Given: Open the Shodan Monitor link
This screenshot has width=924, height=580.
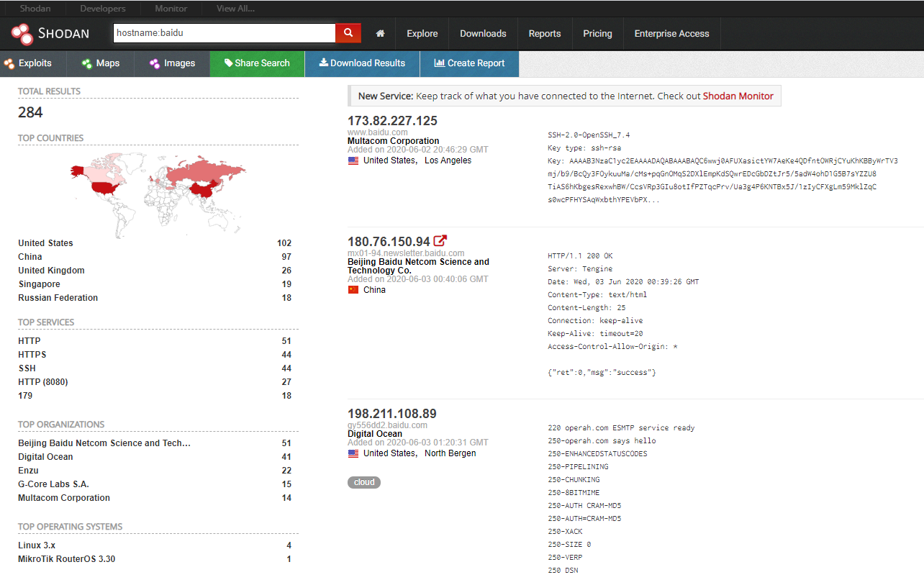Looking at the screenshot, I should pos(738,96).
